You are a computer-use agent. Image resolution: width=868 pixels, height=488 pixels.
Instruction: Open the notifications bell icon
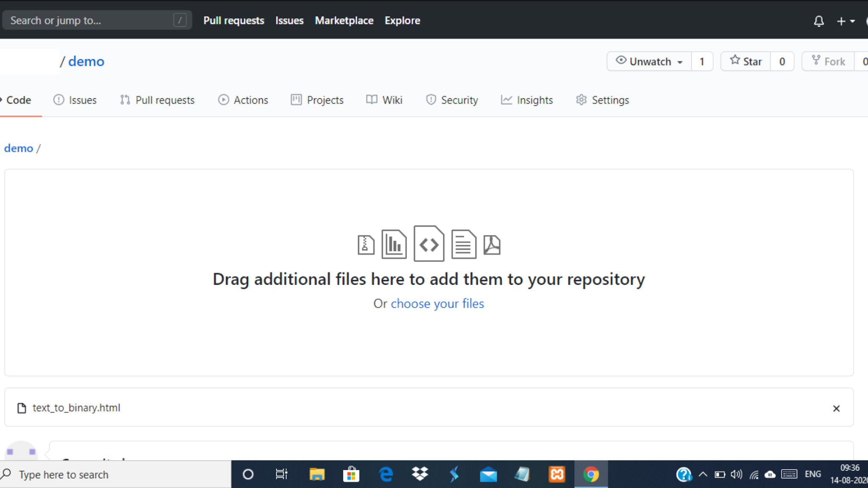[818, 20]
